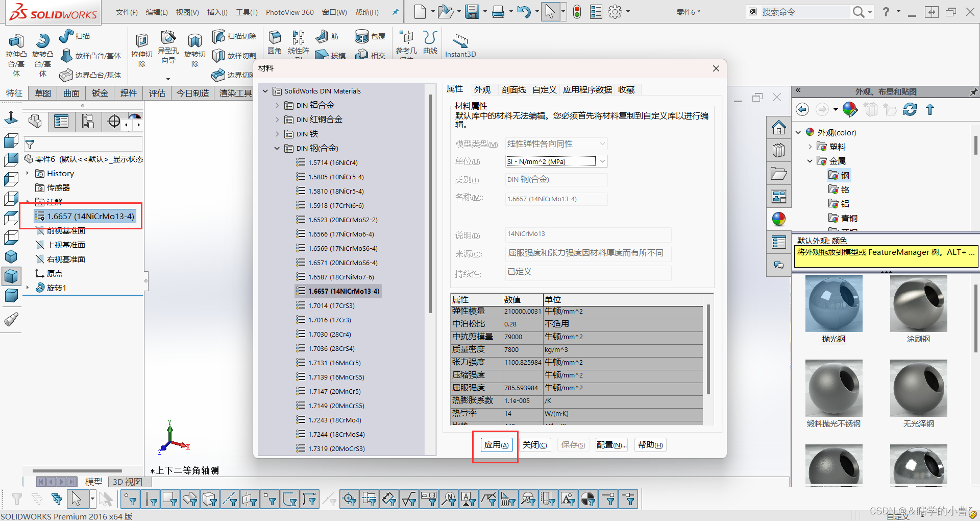Select the Fillet (圆角) tool
The height and width of the screenshot is (521, 980).
275,42
